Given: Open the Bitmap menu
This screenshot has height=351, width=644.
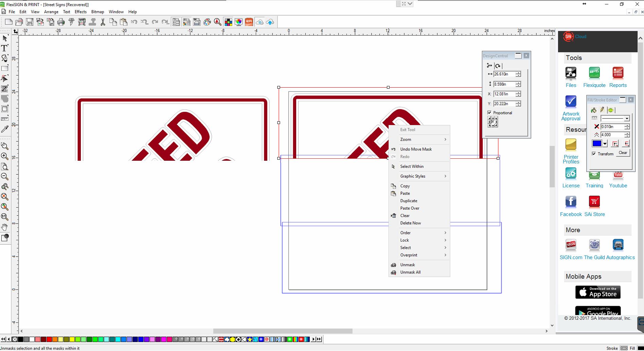Looking at the screenshot, I should [97, 12].
